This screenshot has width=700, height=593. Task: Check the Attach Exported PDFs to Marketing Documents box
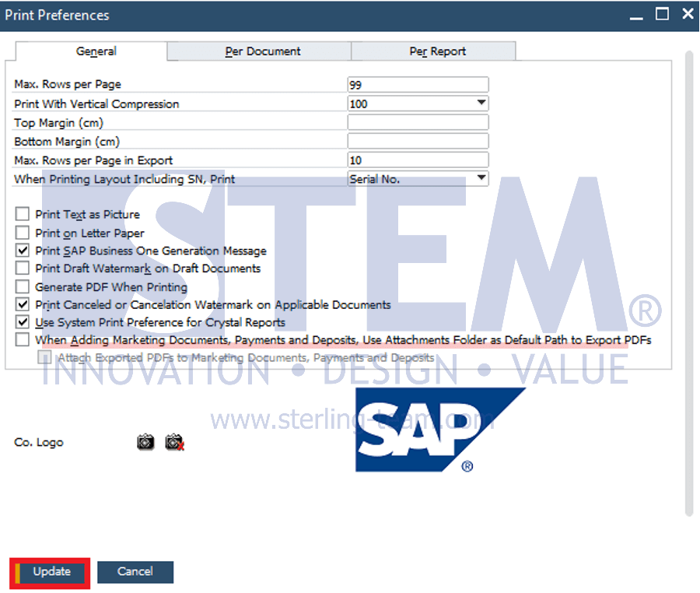pos(44,356)
